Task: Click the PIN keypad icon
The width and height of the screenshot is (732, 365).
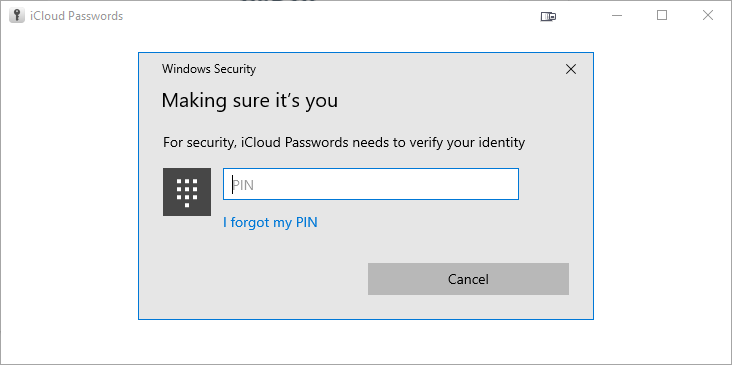Action: click(187, 192)
